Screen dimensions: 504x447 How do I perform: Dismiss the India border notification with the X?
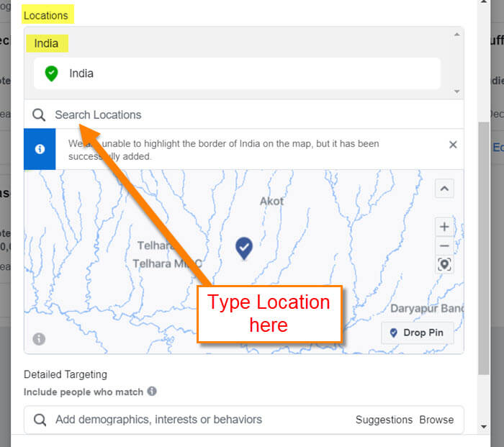click(453, 145)
